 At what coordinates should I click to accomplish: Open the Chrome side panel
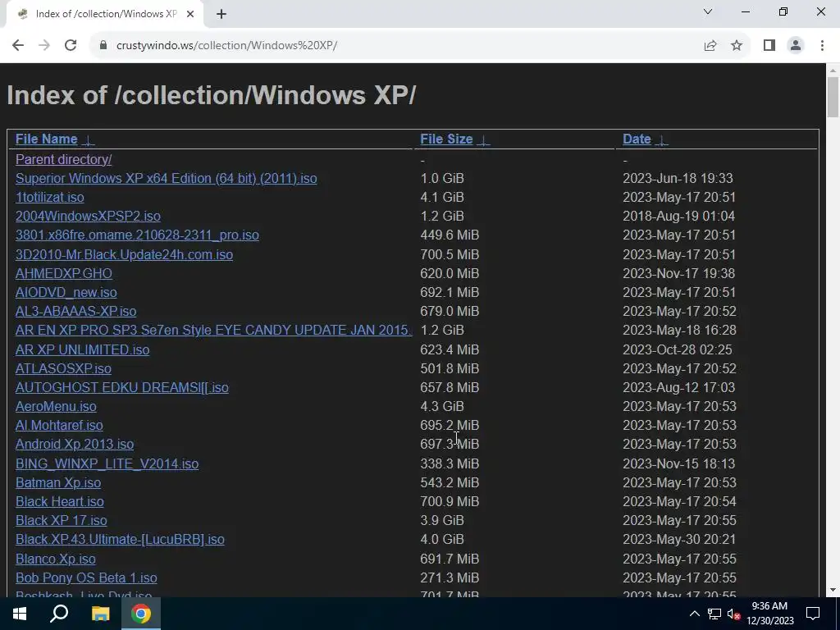click(x=769, y=45)
